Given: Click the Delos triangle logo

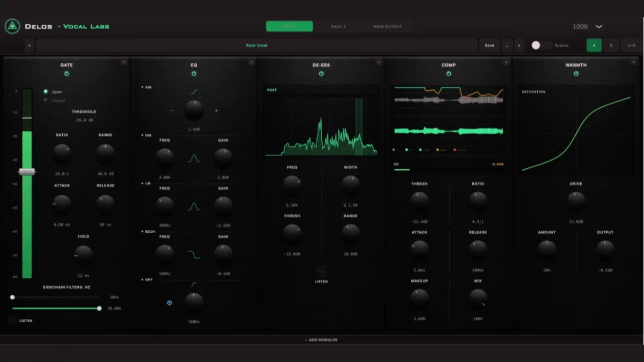Looking at the screenshot, I should pyautogui.click(x=12, y=26).
